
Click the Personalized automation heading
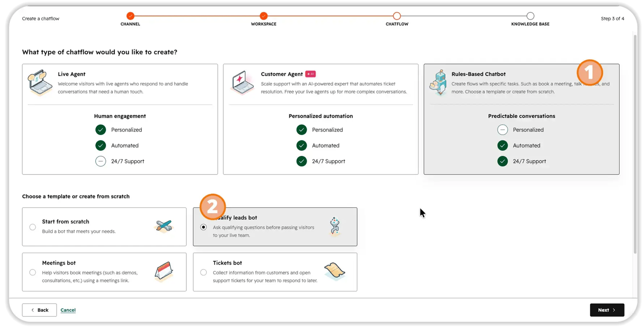[x=321, y=116]
